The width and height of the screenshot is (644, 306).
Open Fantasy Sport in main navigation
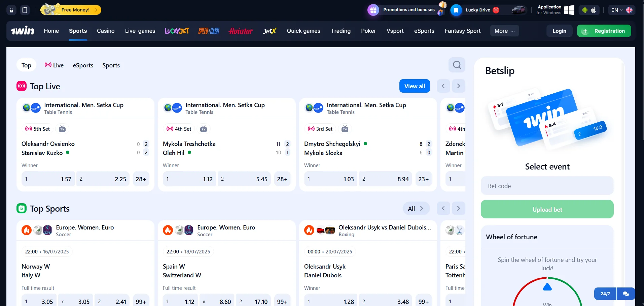point(463,31)
